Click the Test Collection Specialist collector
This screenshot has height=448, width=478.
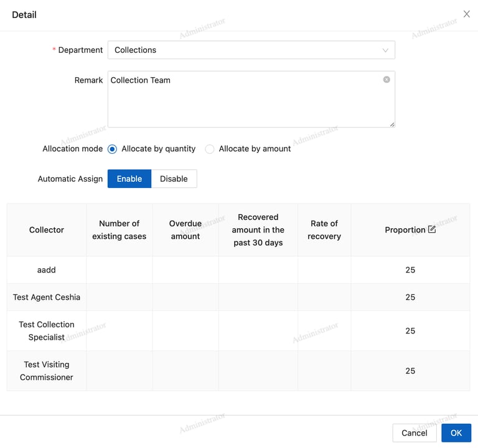pyautogui.click(x=47, y=330)
